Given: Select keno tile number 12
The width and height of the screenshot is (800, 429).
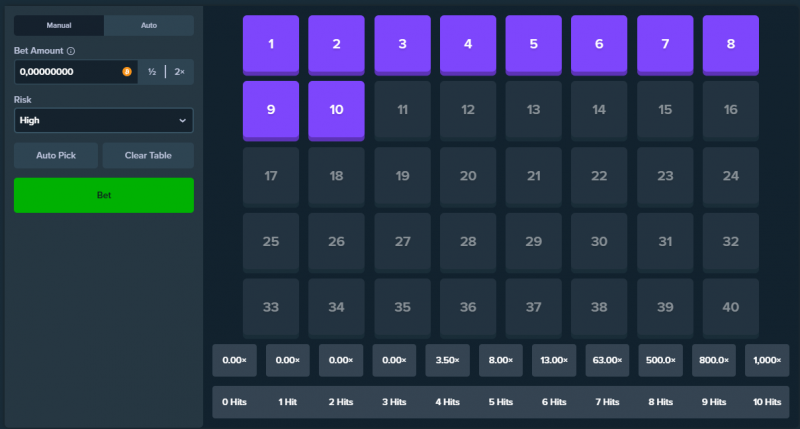Looking at the screenshot, I should pos(468,111).
